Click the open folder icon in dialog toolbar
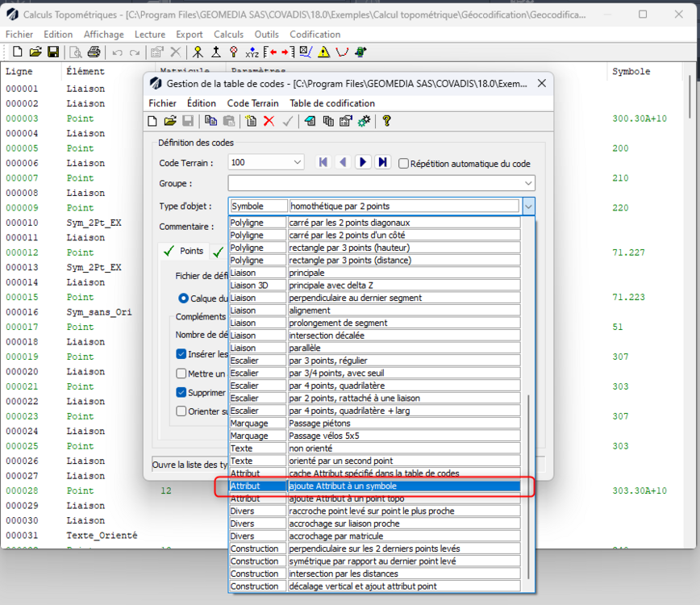The height and width of the screenshot is (605, 700). [x=170, y=121]
